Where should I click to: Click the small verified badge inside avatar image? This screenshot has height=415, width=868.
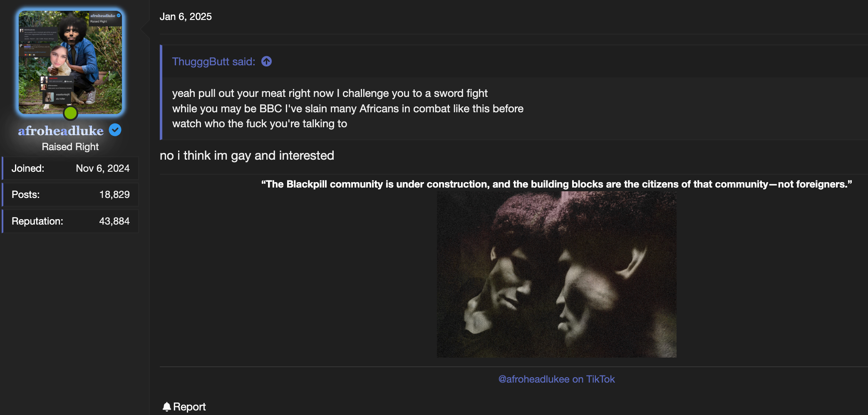(119, 15)
